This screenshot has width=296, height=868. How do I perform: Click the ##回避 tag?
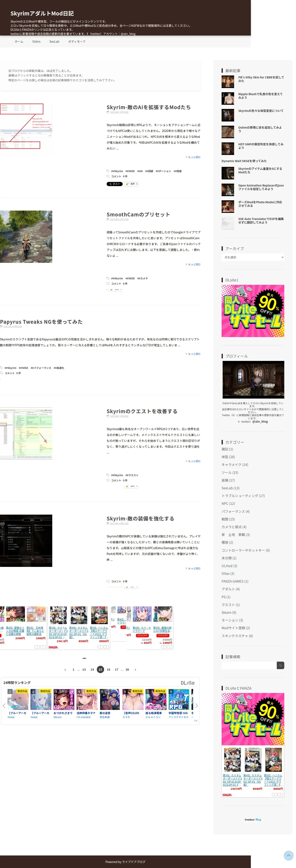click(x=149, y=171)
